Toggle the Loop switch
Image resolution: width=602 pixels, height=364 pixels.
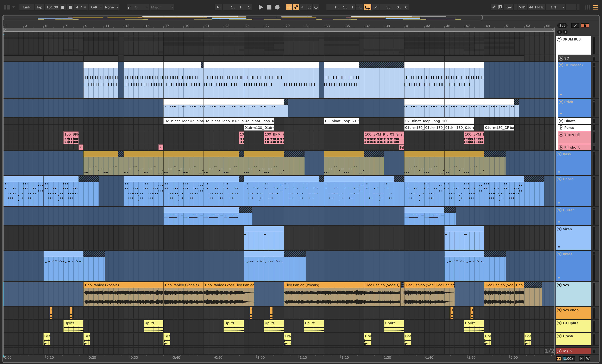click(x=368, y=7)
